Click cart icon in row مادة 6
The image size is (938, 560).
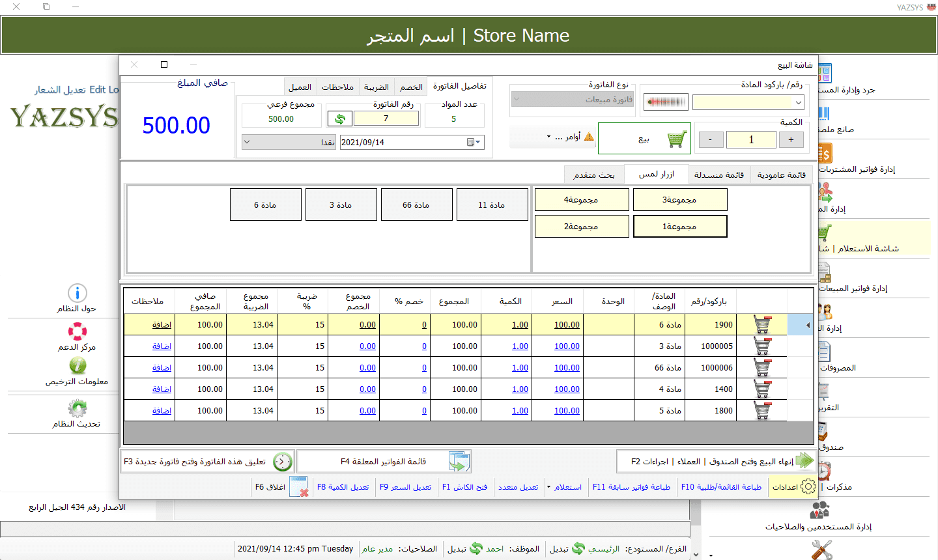[x=762, y=324]
